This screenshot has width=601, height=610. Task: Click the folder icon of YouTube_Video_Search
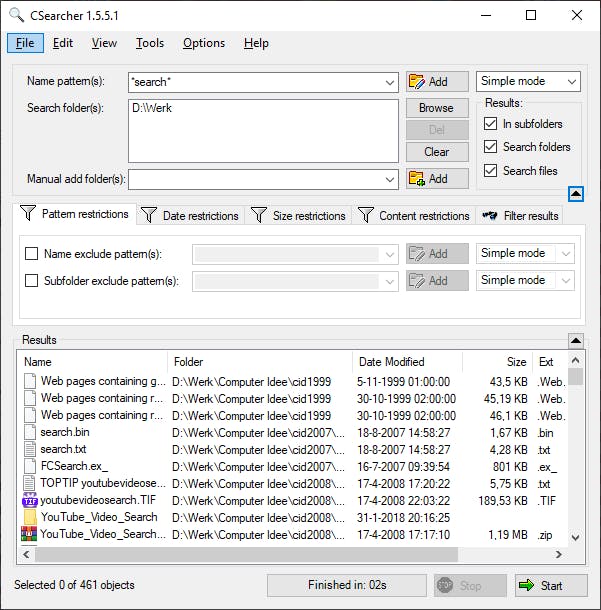(x=30, y=517)
